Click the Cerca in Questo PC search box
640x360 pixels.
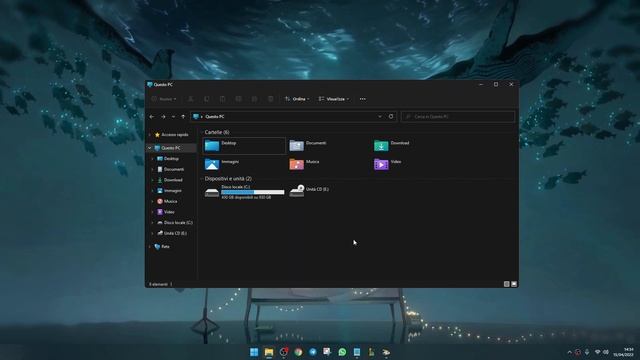pyautogui.click(x=458, y=117)
